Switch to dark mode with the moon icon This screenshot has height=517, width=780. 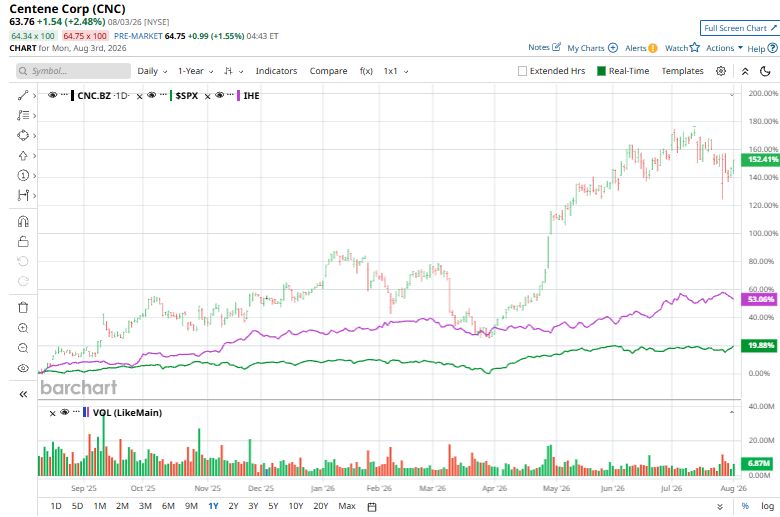click(766, 71)
